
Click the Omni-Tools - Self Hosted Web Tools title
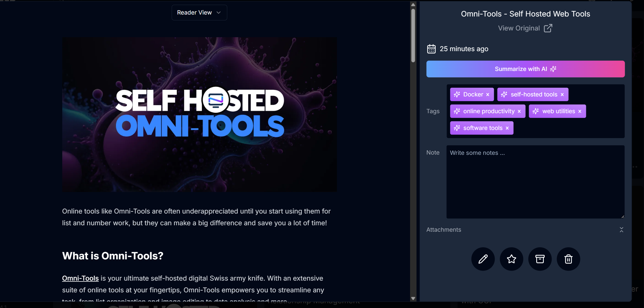[525, 14]
